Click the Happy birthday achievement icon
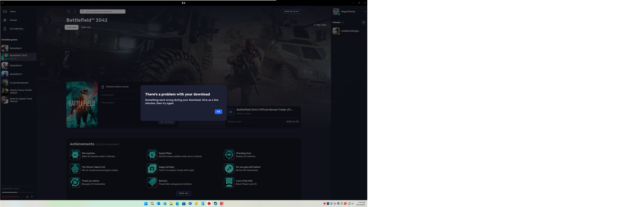Image resolution: width=644 pixels, height=207 pixels. 152,169
